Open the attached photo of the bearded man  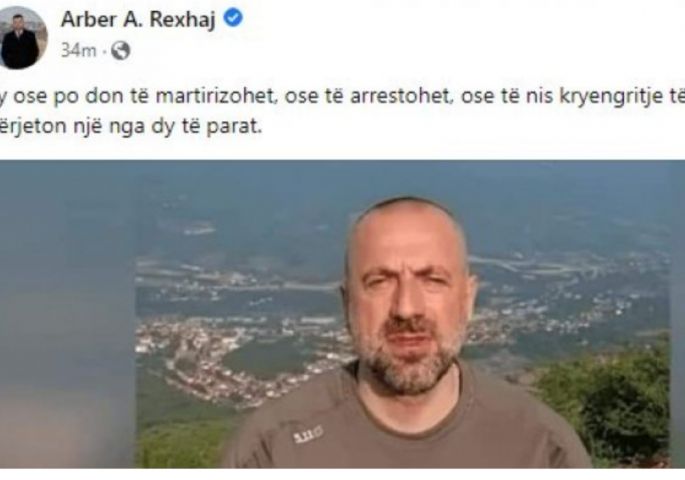pyautogui.click(x=342, y=314)
